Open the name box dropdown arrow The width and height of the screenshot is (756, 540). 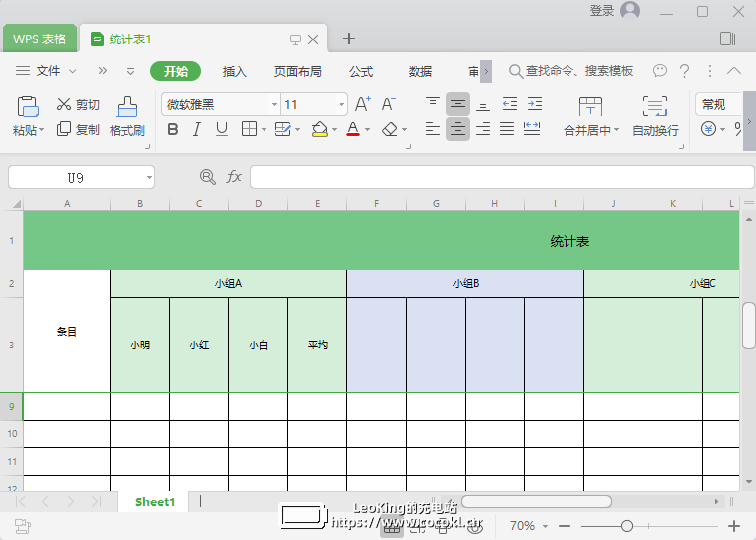click(149, 178)
